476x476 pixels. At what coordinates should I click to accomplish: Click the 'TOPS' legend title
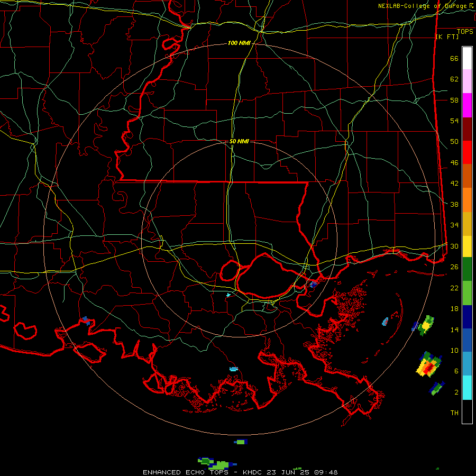(x=465, y=32)
